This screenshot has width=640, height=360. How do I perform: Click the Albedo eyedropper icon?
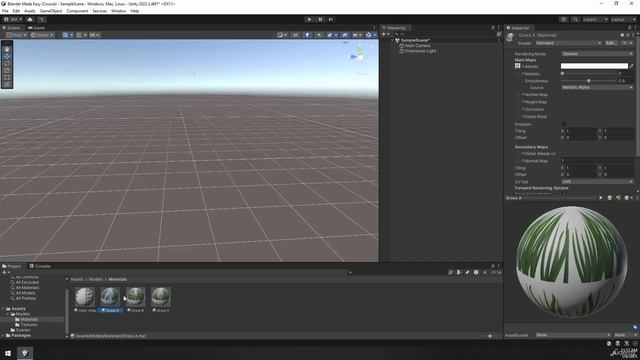pyautogui.click(x=631, y=66)
